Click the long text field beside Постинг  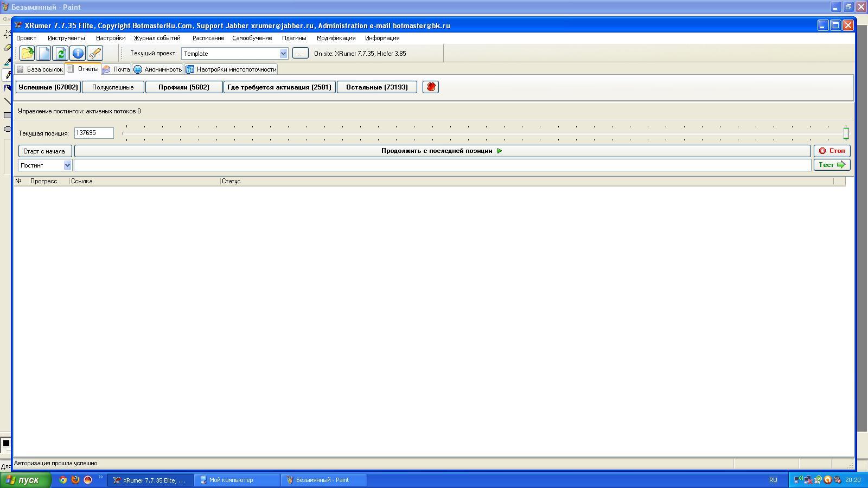click(442, 165)
